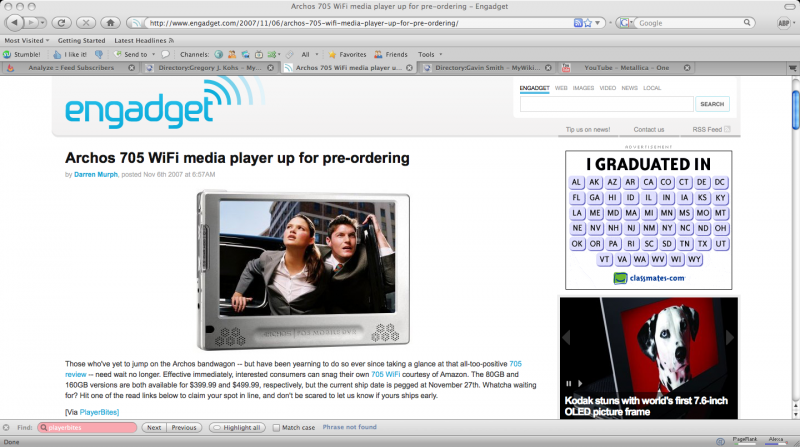Open the Getting Started bookmark
Image resolution: width=800 pixels, height=447 pixels.
coord(81,40)
